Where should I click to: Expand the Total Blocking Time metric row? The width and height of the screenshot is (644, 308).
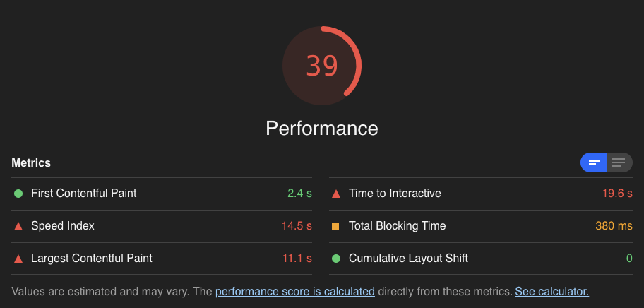(x=481, y=226)
